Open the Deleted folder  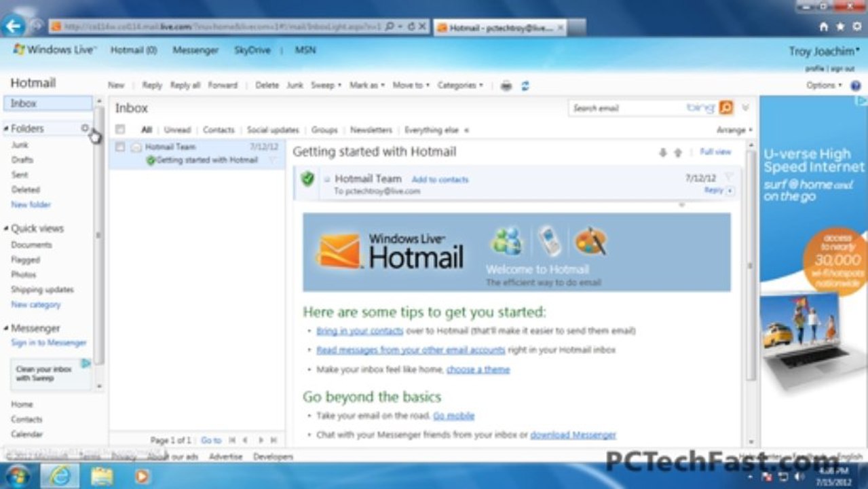(x=25, y=189)
